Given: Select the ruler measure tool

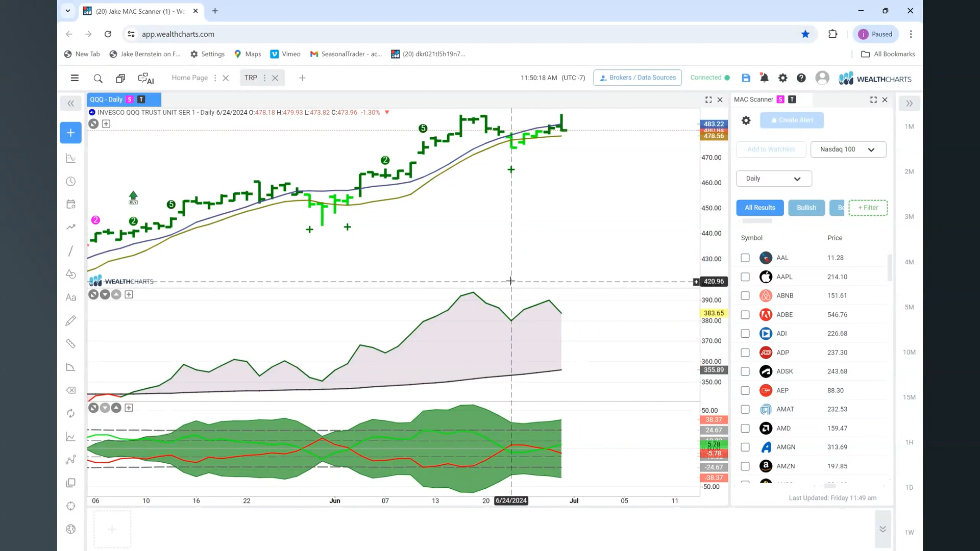Looking at the screenshot, I should pyautogui.click(x=71, y=344).
